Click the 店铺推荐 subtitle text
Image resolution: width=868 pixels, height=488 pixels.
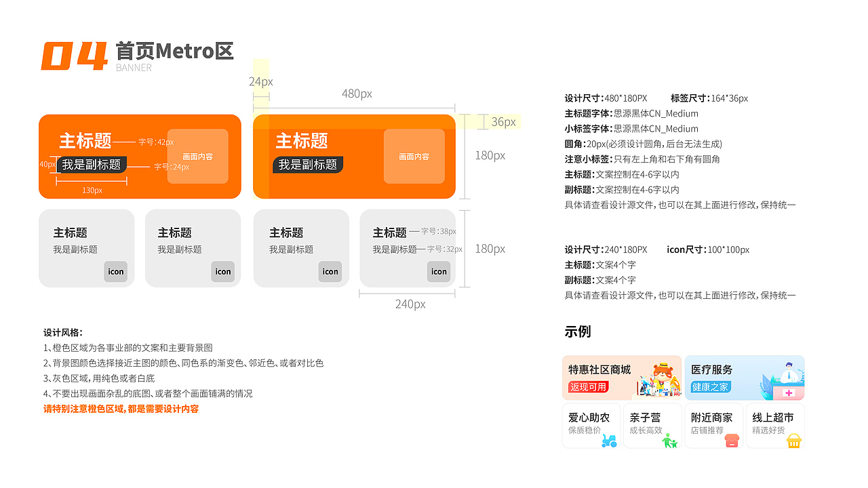pos(707,430)
